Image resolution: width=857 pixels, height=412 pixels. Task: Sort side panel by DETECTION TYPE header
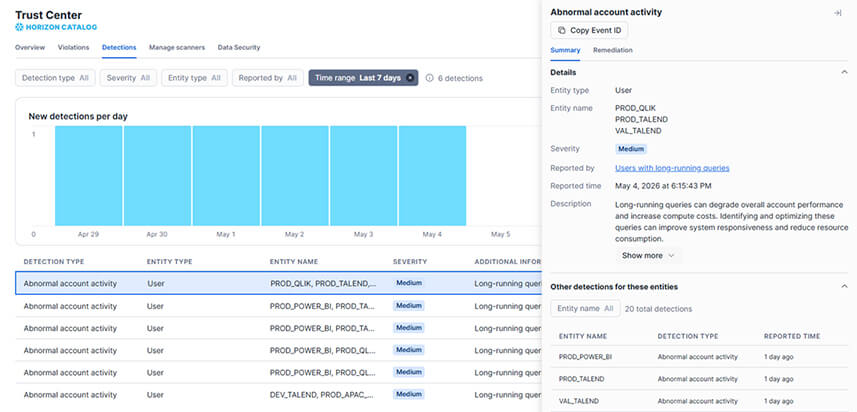coord(688,336)
